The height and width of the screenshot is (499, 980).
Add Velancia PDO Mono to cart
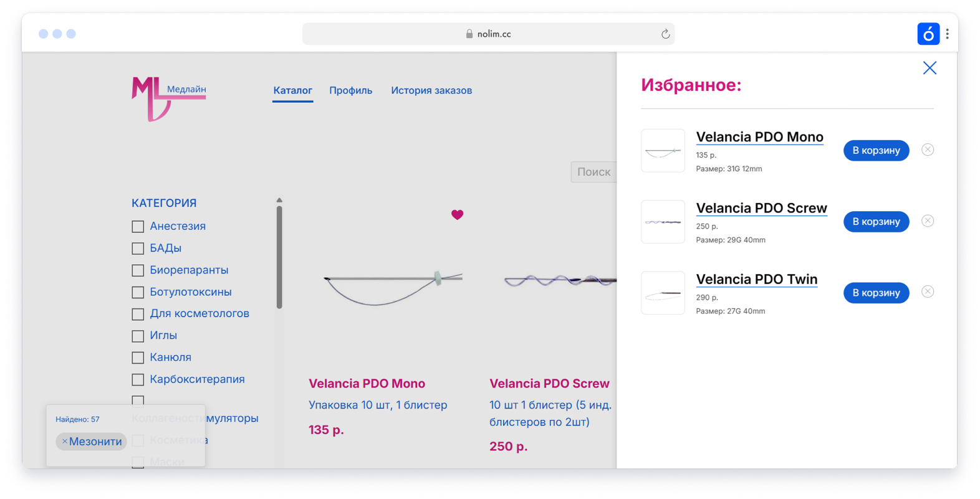point(876,150)
